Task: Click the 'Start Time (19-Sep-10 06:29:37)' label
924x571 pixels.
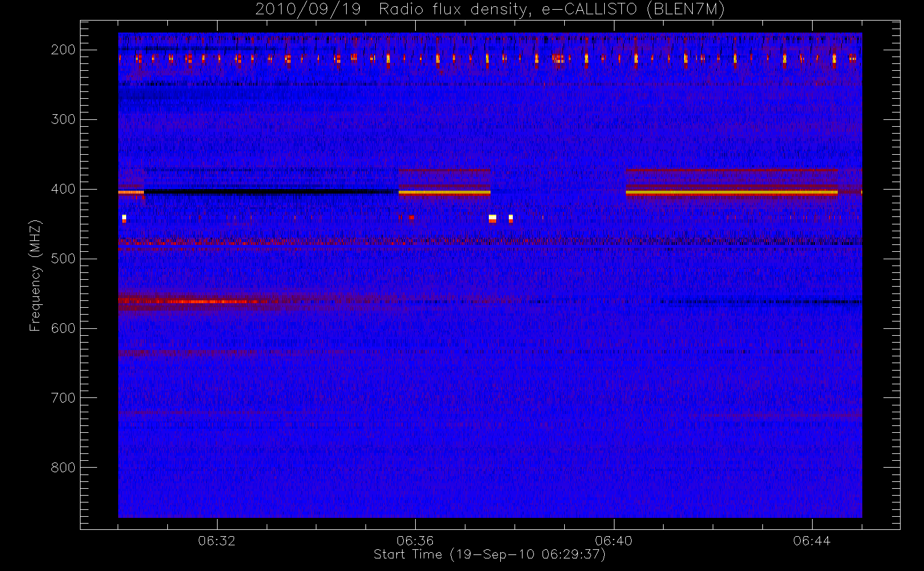Action: 489,554
